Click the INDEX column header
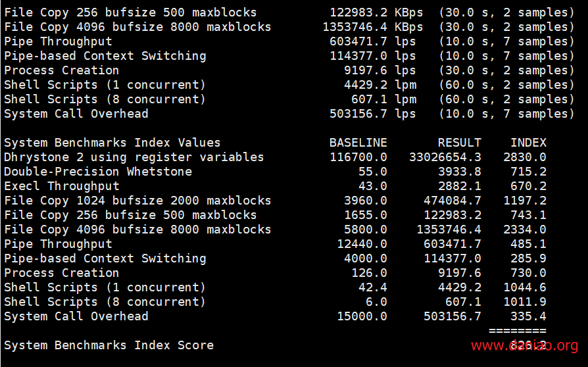 point(528,143)
